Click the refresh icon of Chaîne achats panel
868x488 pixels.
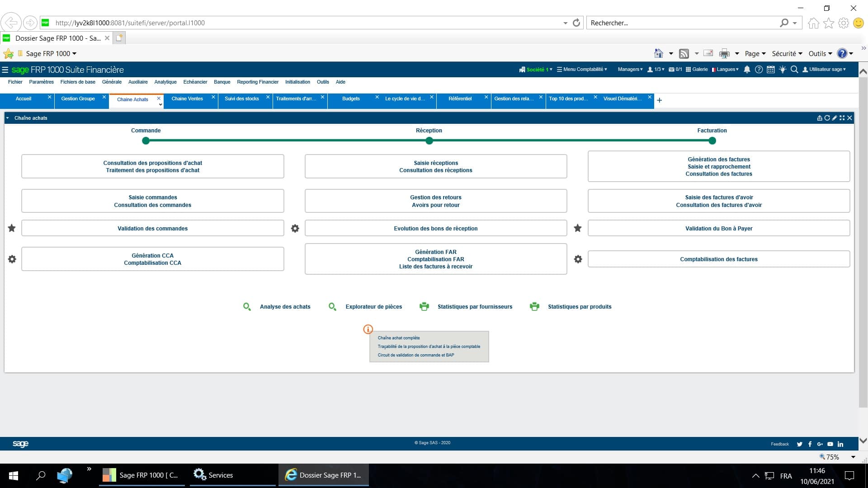827,118
